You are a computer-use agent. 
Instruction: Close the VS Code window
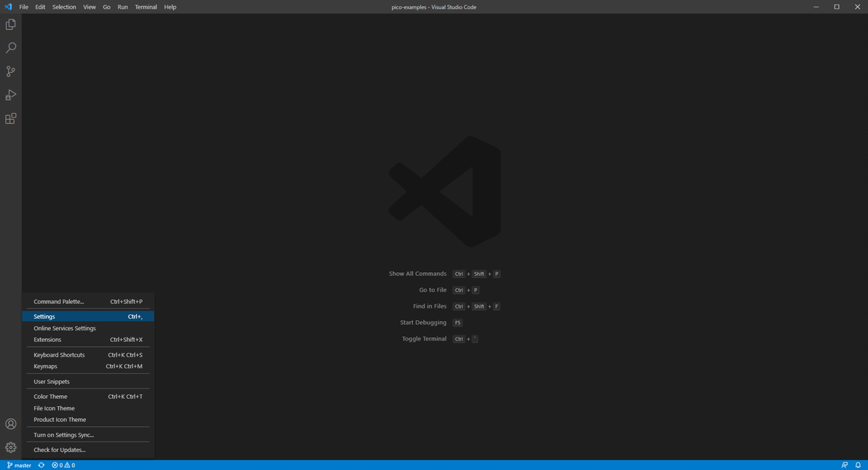(858, 7)
